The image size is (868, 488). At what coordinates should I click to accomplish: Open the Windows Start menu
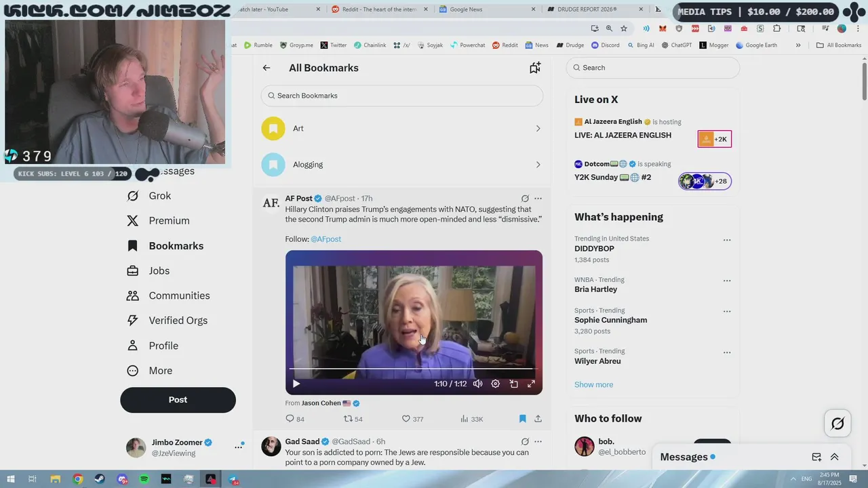[x=11, y=479]
